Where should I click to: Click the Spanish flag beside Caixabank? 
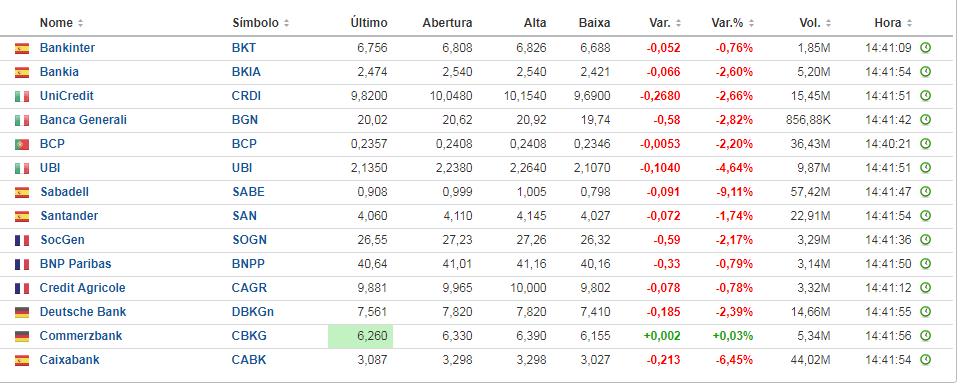(22, 360)
